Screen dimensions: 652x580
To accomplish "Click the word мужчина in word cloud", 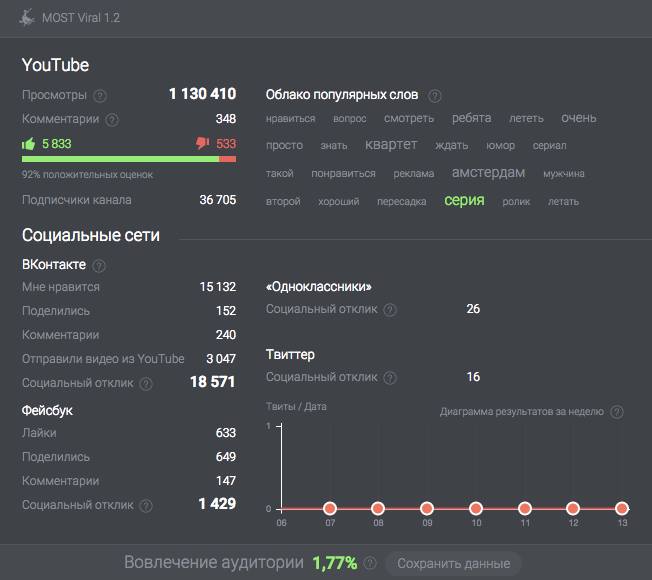I will (x=563, y=174).
